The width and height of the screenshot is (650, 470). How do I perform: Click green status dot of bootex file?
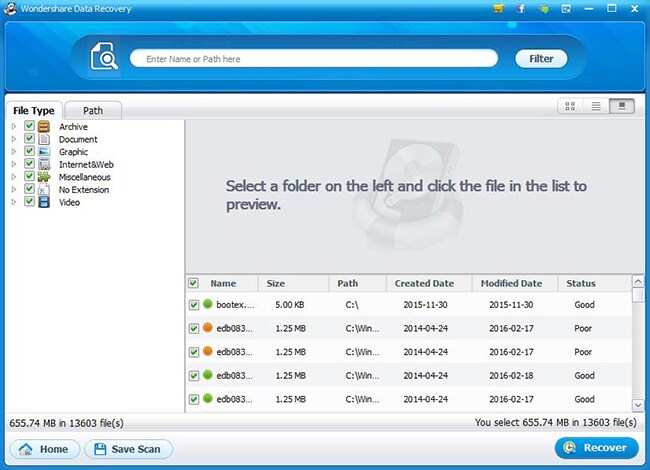click(x=208, y=304)
